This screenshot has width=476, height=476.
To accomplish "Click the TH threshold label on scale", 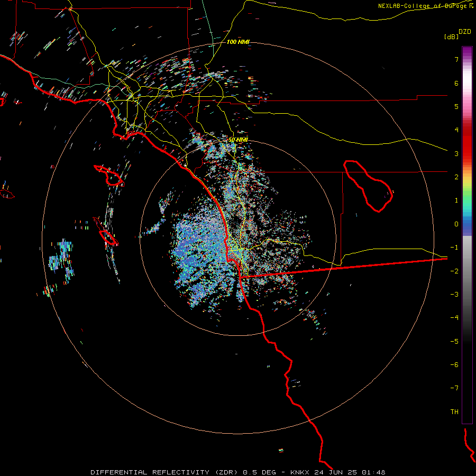I will tap(454, 412).
